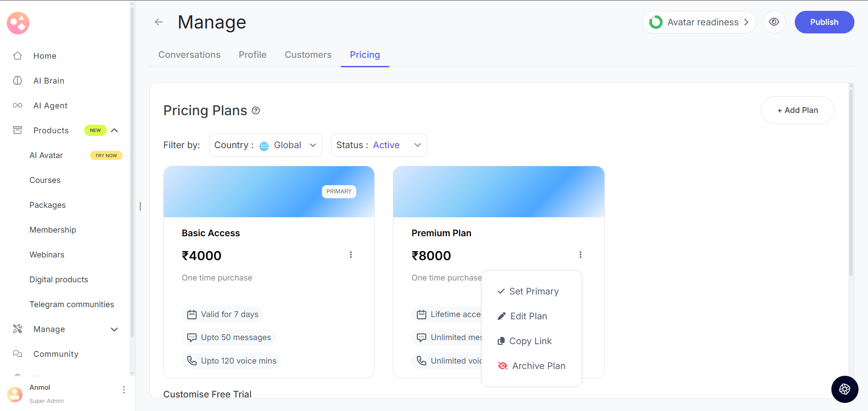Click the back arrow next to Manage

tap(159, 22)
